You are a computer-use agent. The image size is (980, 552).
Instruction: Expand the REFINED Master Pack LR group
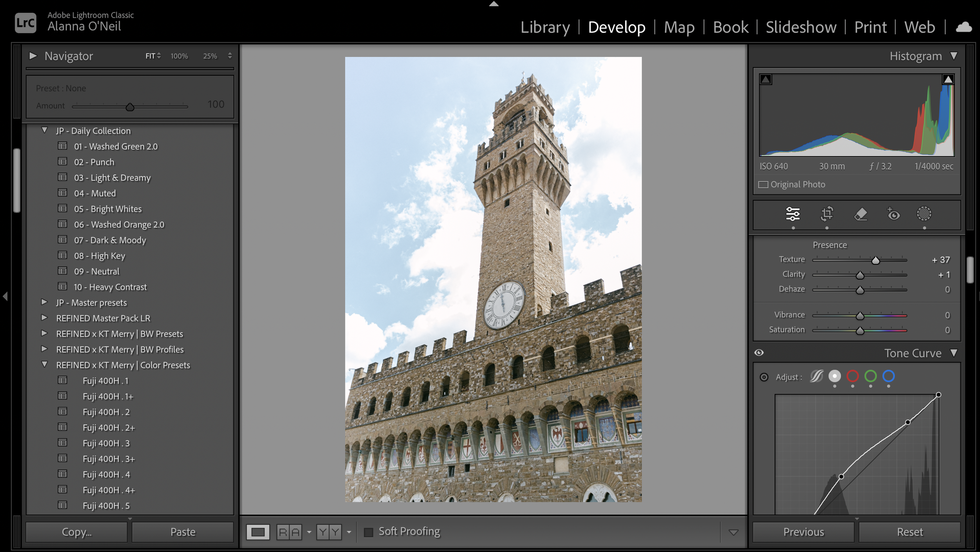click(45, 318)
